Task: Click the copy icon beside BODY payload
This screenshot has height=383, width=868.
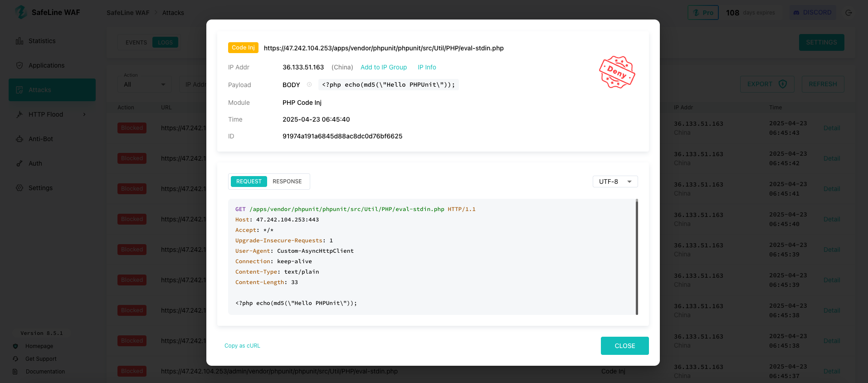Action: click(x=309, y=84)
